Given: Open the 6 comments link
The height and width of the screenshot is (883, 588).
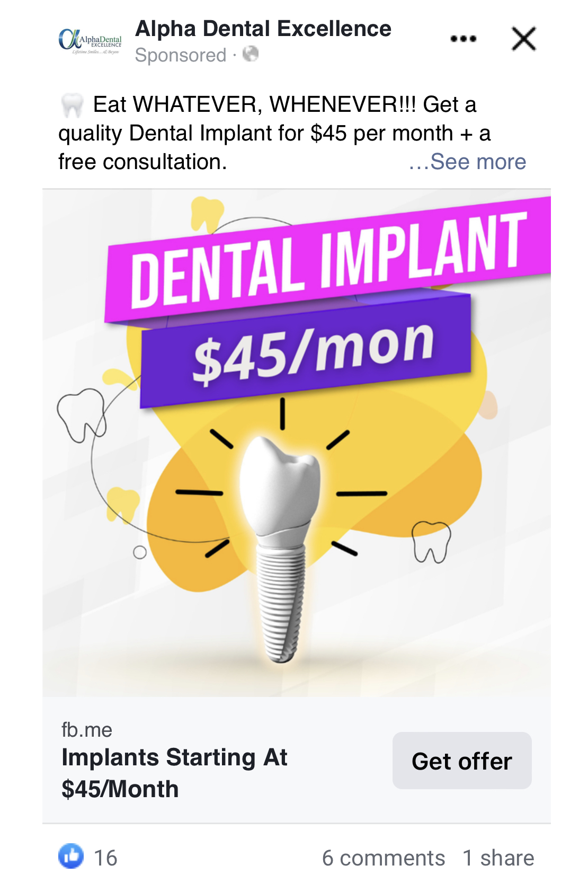Looking at the screenshot, I should point(384,858).
